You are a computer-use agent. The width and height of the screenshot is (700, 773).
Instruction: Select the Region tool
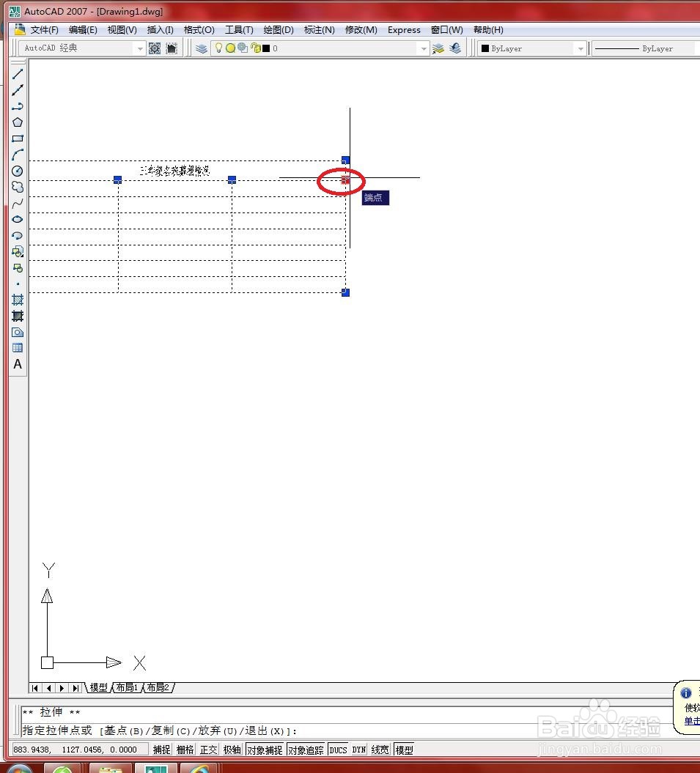click(18, 332)
